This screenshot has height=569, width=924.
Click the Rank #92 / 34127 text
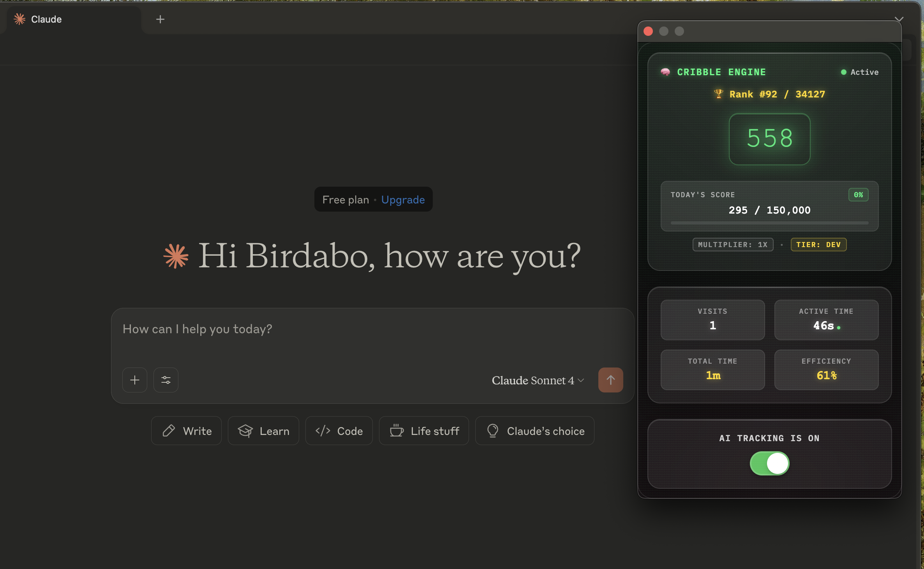[777, 94]
